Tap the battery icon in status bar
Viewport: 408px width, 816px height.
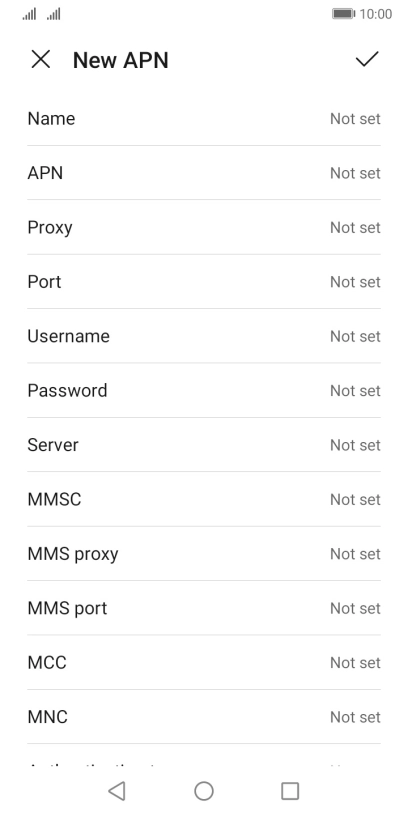point(343,14)
